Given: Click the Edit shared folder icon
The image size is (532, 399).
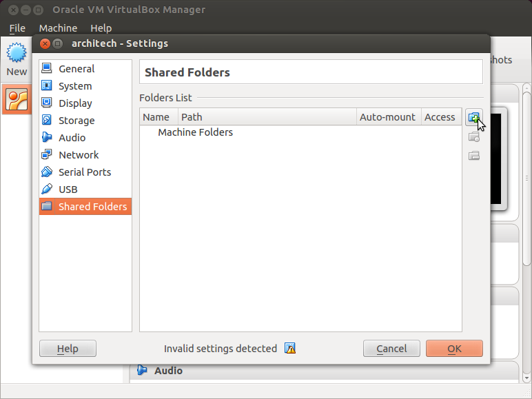Looking at the screenshot, I should pos(473,137).
